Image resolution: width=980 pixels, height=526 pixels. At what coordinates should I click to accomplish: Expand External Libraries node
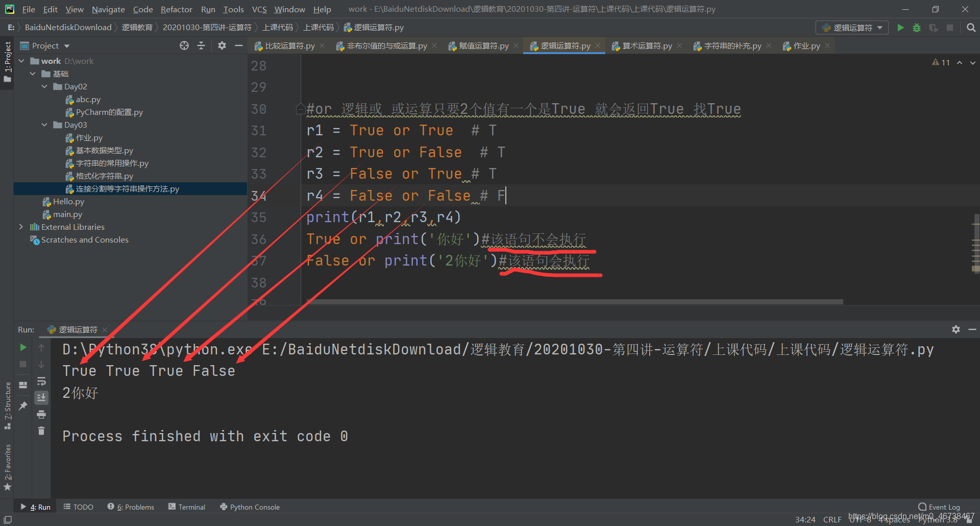[21, 227]
